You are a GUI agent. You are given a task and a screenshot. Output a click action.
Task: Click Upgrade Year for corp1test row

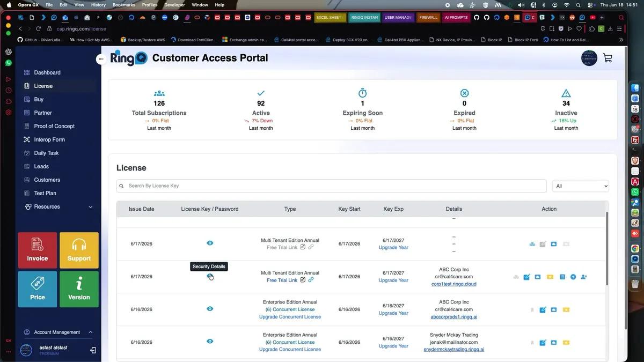tap(393, 280)
